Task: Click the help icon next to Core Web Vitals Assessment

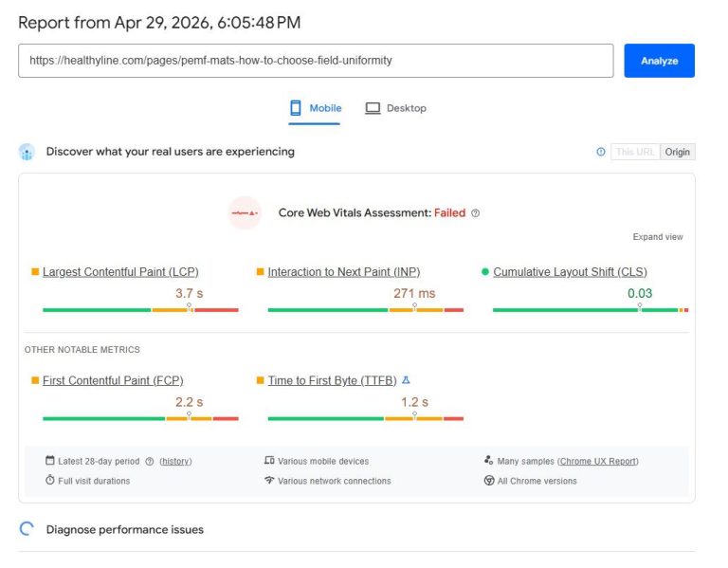Action: (x=475, y=213)
